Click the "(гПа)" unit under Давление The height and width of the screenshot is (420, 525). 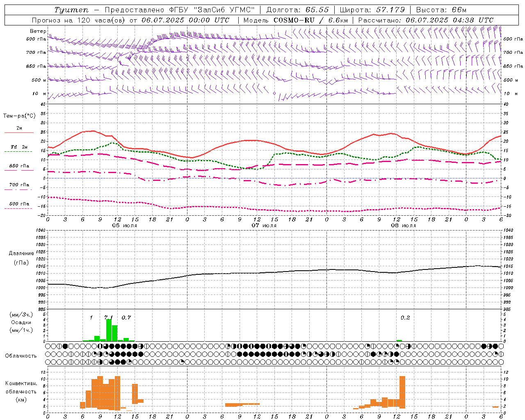click(21, 263)
